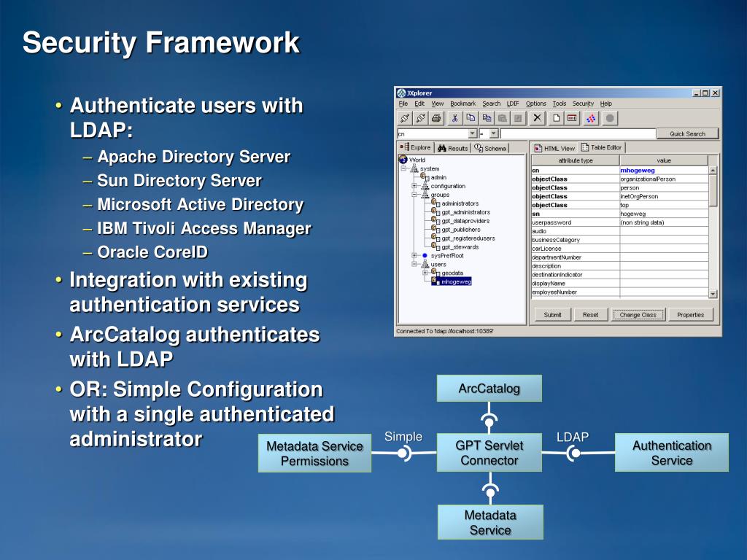Click the greyed-out Paste Alias icon
Viewport: 747px width, 560px height.
[518, 117]
